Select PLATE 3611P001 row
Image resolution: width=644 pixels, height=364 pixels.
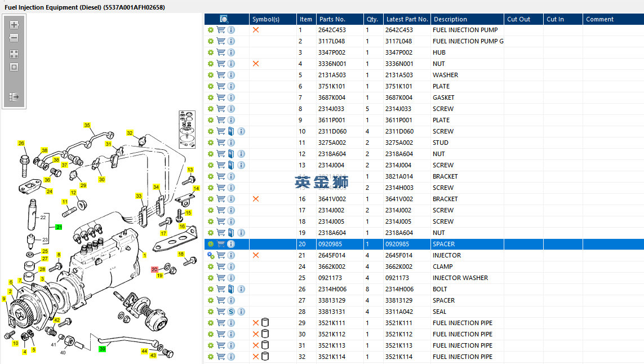pos(424,121)
